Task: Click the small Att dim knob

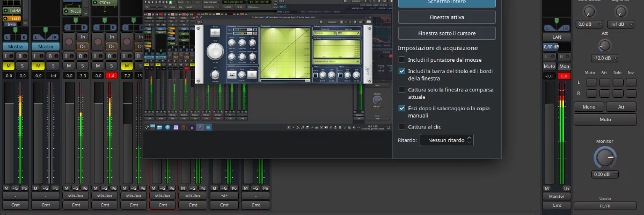Action: (605, 46)
